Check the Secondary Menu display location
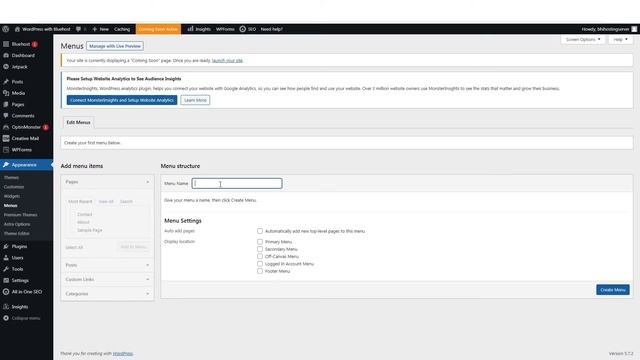This screenshot has width=640, height=360. coord(260,249)
